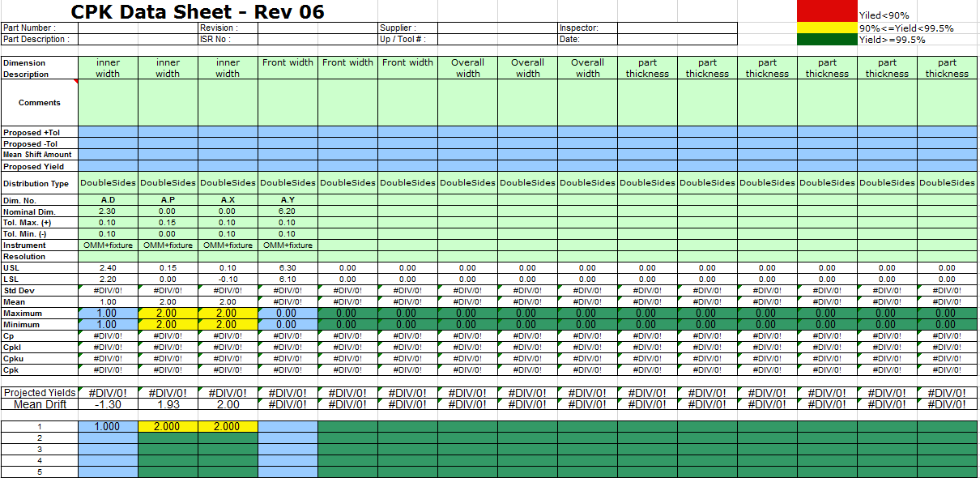Select the A.D dimension number cell

(108, 199)
